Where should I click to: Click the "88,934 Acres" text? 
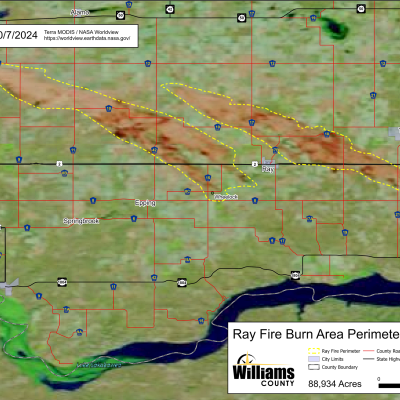[335, 384]
